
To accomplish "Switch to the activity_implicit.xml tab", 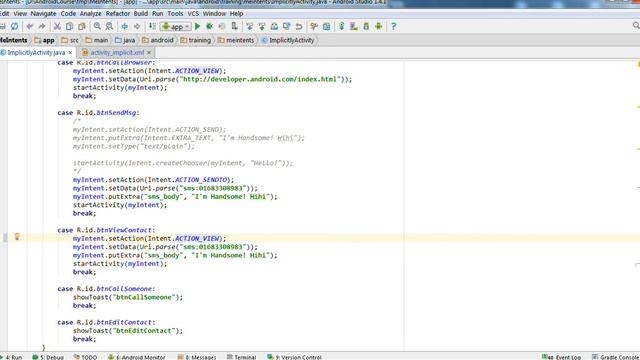I will [117, 53].
